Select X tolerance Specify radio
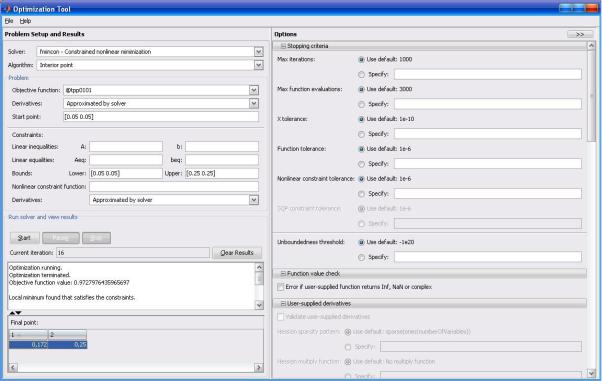This screenshot has width=602, height=381. (361, 134)
